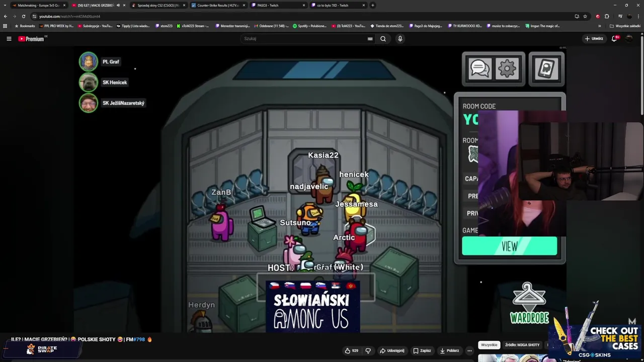Open the apps grid in bookmarks bar
Screen dimensions: 644x362
pyautogui.click(x=5, y=26)
